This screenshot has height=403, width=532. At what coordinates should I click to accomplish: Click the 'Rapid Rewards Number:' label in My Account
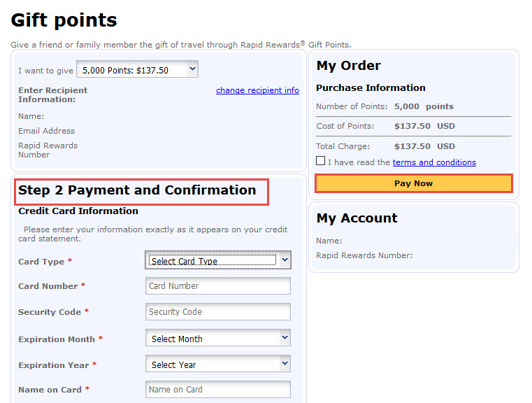pos(364,255)
